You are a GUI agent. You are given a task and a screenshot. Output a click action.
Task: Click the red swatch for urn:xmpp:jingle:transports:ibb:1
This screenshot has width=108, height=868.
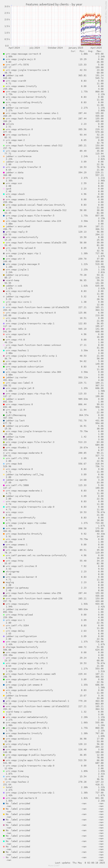point(4,92)
